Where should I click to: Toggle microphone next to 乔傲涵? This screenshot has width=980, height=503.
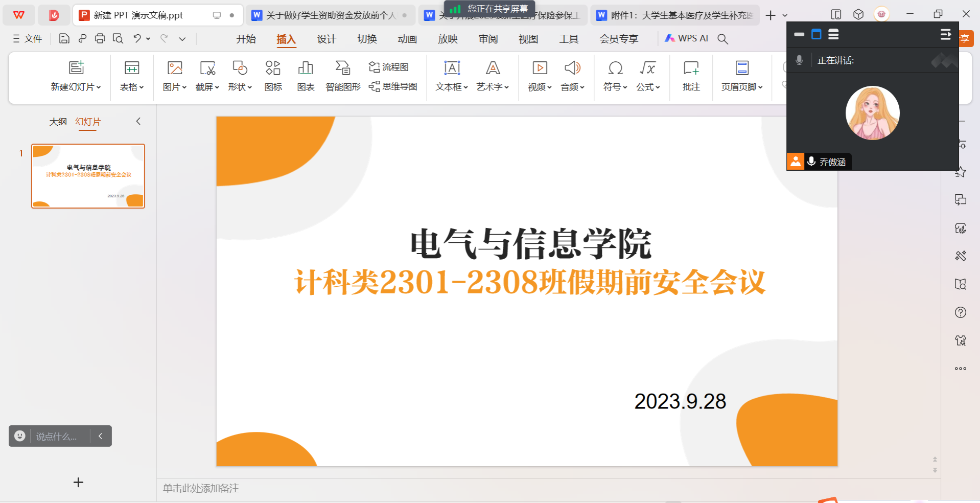[x=811, y=162]
